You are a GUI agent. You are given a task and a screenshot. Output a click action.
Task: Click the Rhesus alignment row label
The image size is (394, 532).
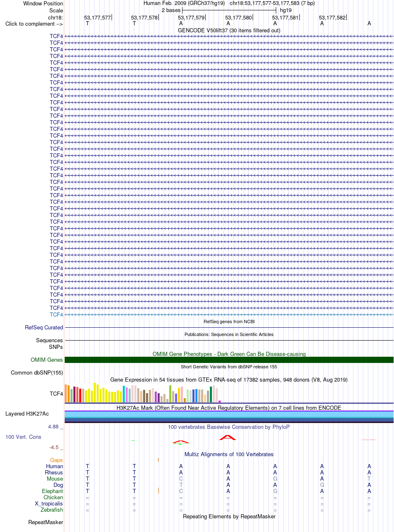click(x=54, y=472)
